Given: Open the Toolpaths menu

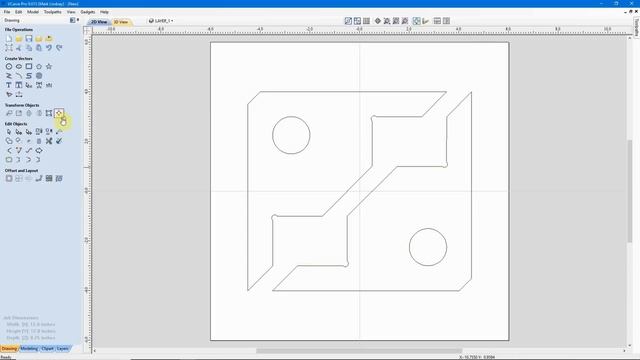Looking at the screenshot, I should tap(53, 12).
